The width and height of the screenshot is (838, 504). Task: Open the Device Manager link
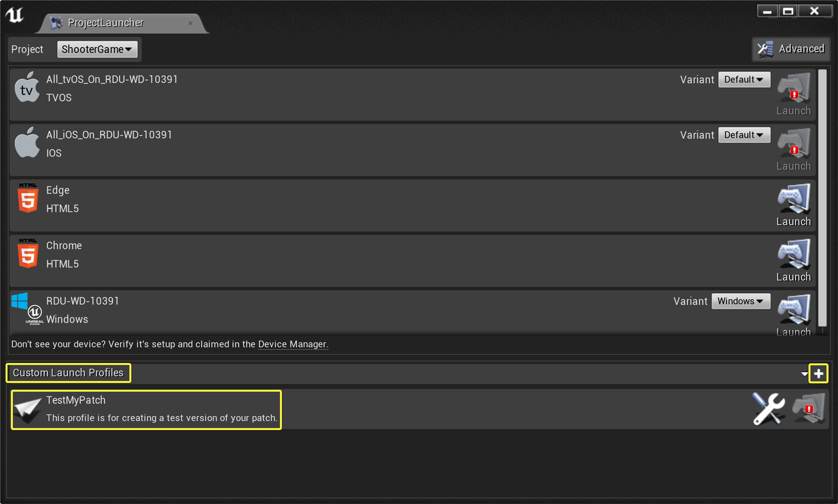pyautogui.click(x=292, y=344)
